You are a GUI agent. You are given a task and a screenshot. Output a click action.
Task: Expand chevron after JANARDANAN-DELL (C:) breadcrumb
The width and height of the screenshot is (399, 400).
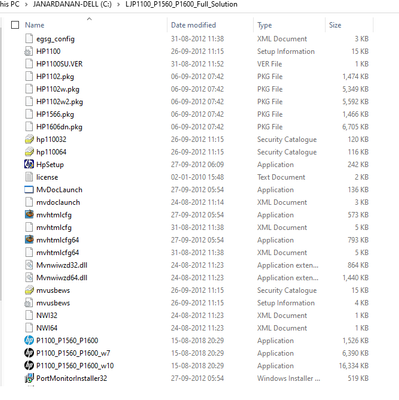coord(118,4)
